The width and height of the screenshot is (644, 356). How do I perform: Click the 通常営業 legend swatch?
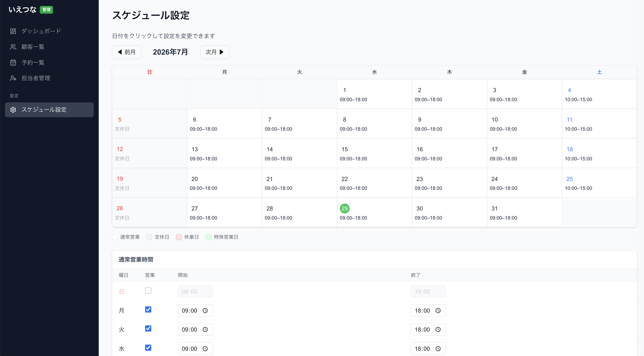pyautogui.click(x=115, y=237)
